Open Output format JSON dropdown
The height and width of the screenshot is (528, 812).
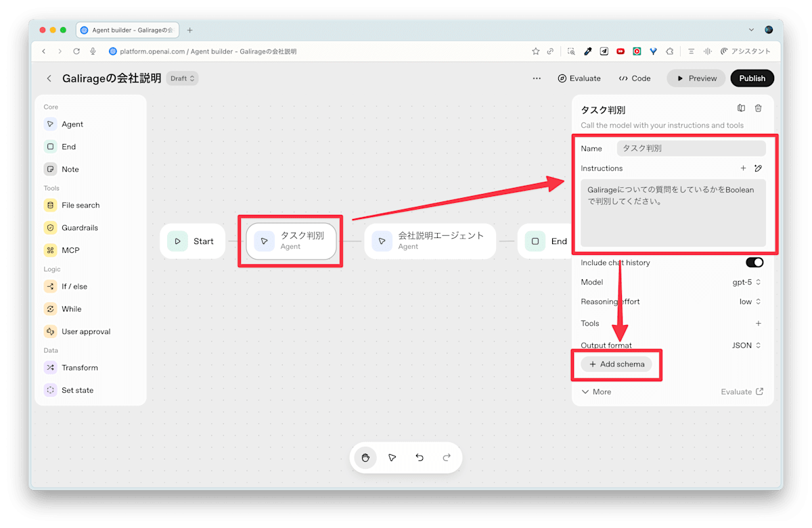tap(746, 345)
